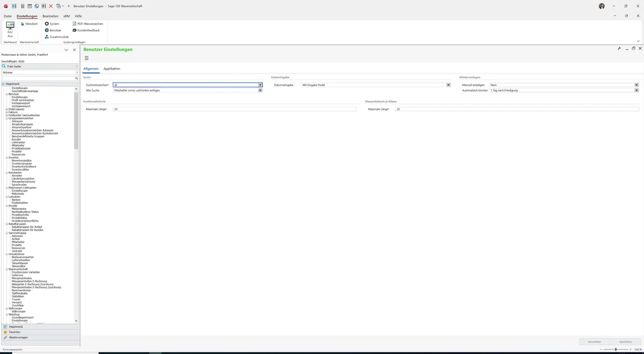Open the hamburger menu under Benutzer Einstellungen
The width and height of the screenshot is (644, 354).
(86, 58)
